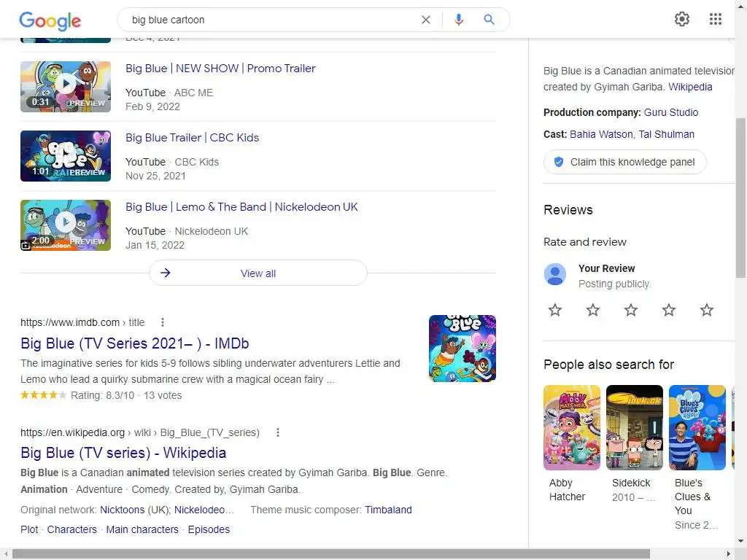Open Big Blue Wikipedia result title
The image size is (747, 560).
coord(123,453)
